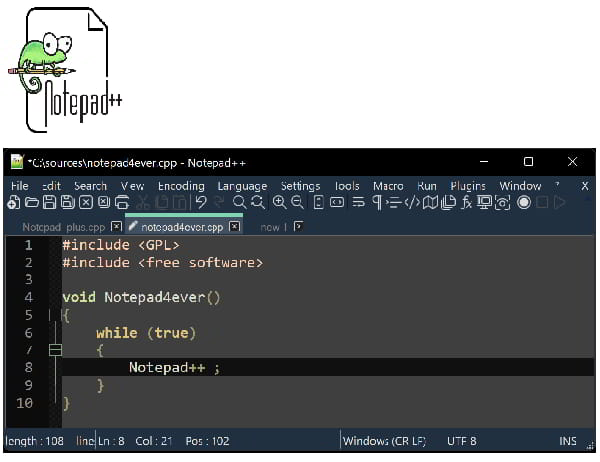Click the Close All toolbar icon
This screenshot has height=462, width=600.
(104, 202)
